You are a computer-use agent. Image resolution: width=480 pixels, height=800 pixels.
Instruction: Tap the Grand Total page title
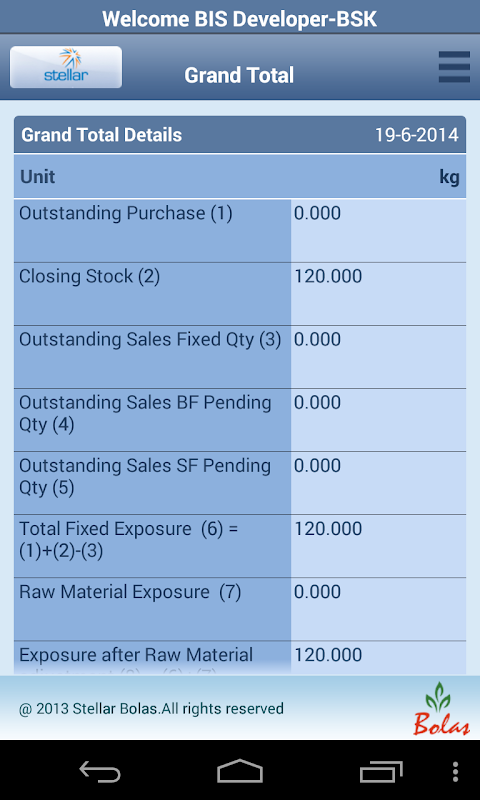point(239,76)
